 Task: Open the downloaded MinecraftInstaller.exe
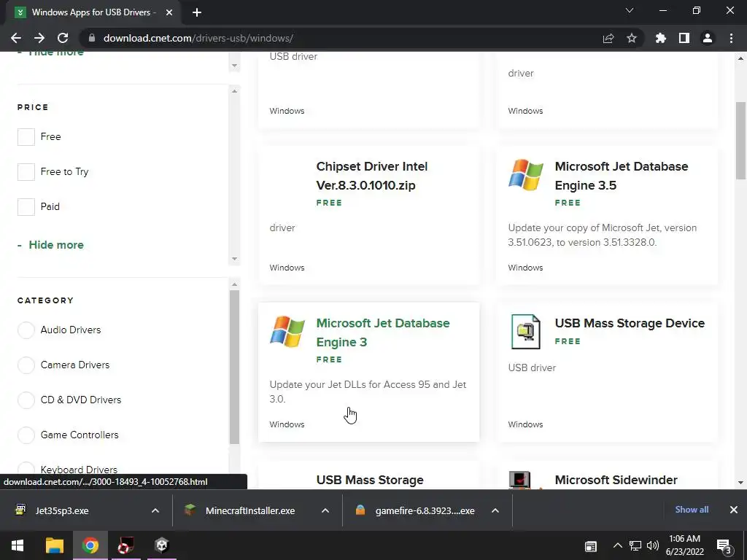[250, 510]
